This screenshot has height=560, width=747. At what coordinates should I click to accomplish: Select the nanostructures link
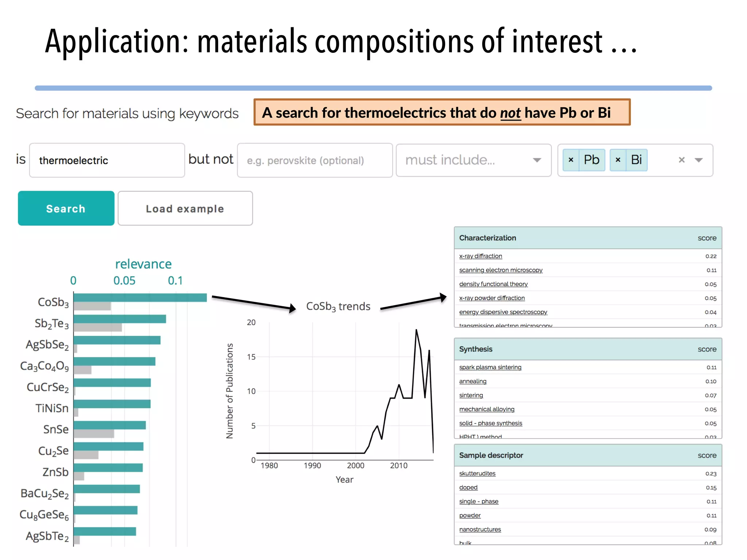click(x=480, y=530)
